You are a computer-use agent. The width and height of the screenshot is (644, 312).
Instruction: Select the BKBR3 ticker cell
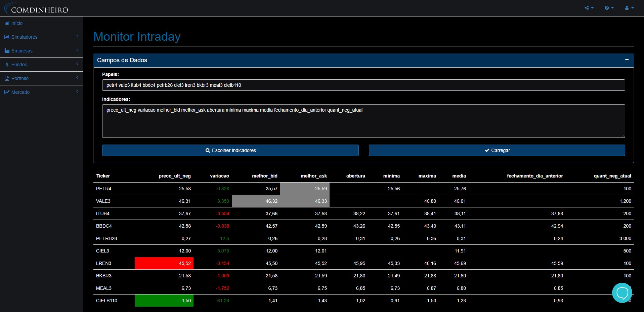114,276
